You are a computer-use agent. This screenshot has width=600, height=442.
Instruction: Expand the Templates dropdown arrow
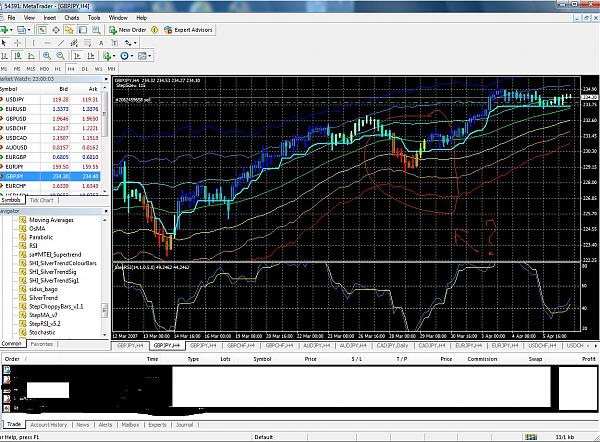click(150, 56)
